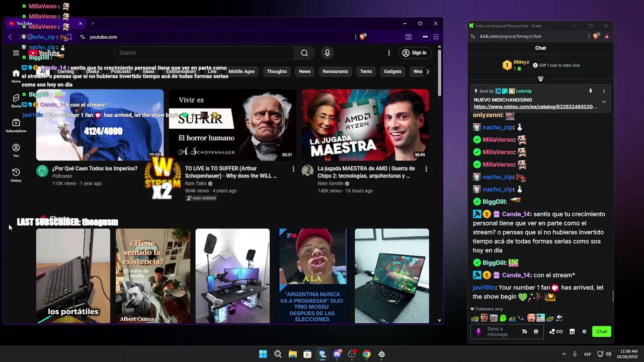Open the emoji picker in the chat input
Image resolution: width=644 pixels, height=362 pixels.
[x=536, y=332]
